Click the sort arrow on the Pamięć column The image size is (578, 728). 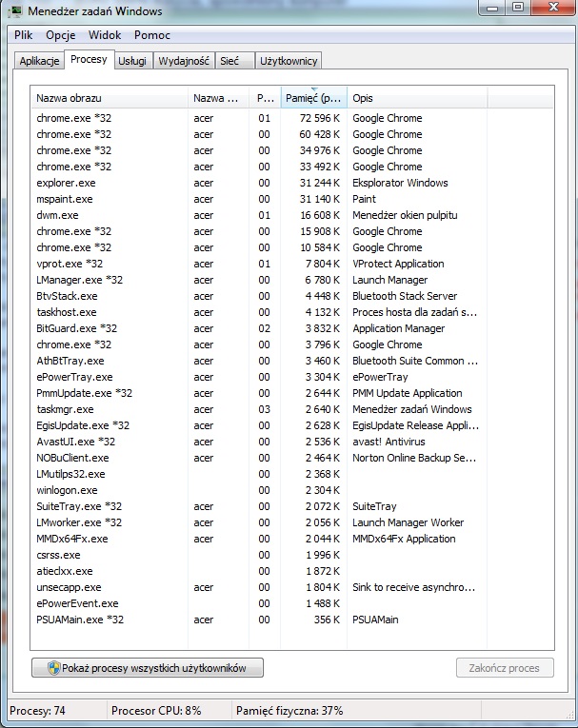(x=314, y=89)
